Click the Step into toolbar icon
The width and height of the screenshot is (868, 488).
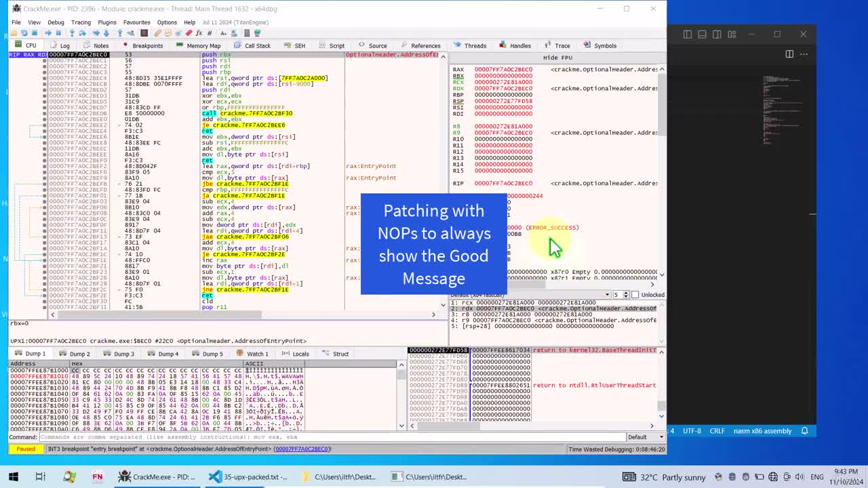72,33
